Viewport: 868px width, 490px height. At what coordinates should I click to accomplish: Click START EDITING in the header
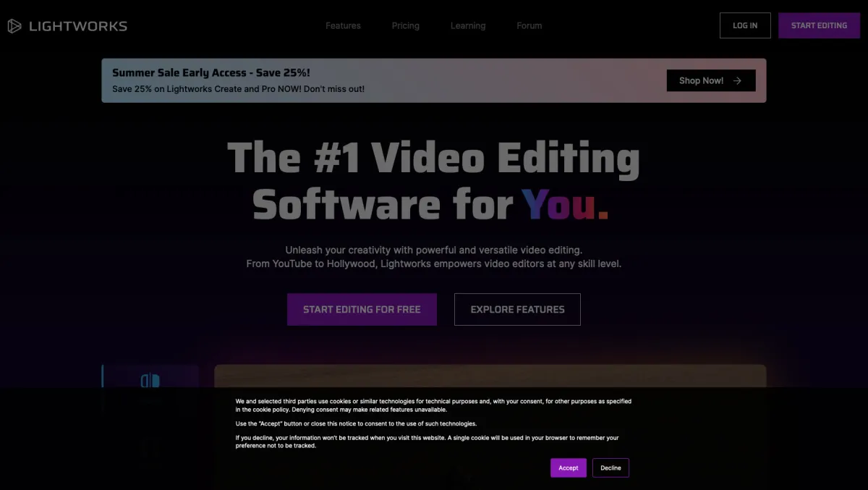click(819, 25)
